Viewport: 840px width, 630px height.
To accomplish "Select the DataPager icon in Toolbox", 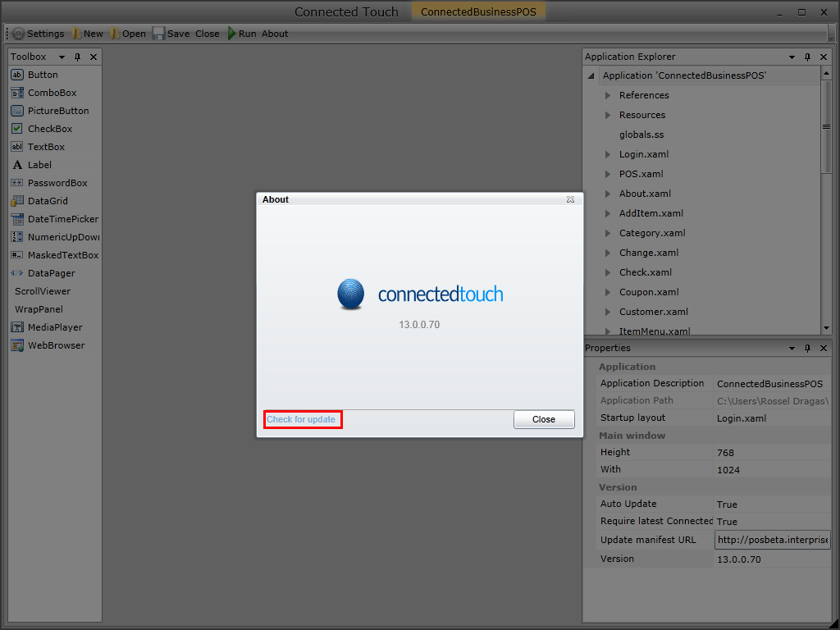I will (17, 273).
